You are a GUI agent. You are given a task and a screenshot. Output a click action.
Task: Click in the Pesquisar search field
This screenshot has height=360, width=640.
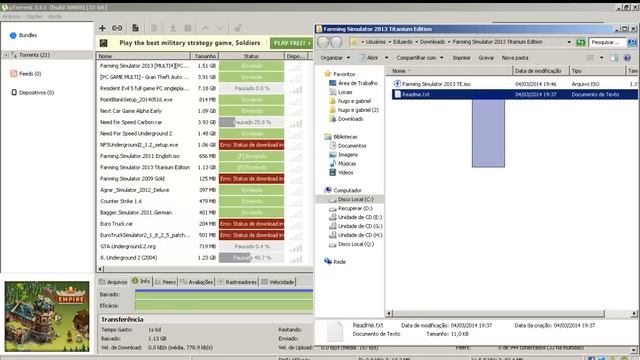click(x=607, y=42)
